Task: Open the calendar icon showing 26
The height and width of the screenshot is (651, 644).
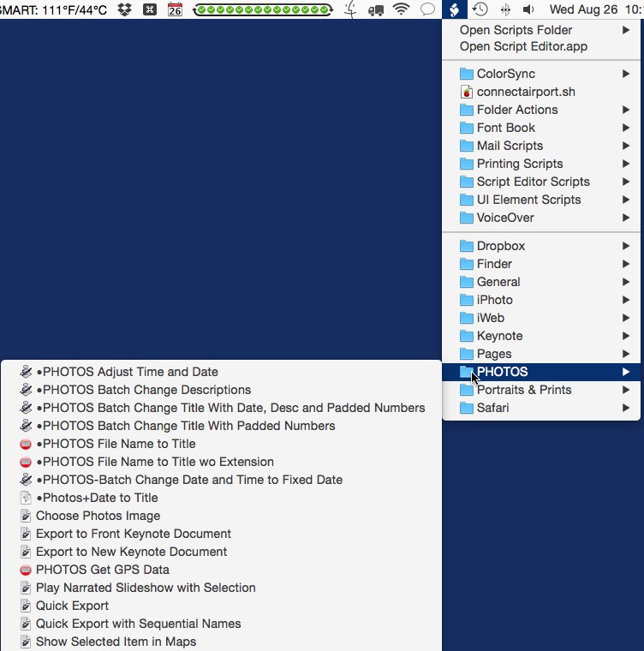Action: [175, 9]
